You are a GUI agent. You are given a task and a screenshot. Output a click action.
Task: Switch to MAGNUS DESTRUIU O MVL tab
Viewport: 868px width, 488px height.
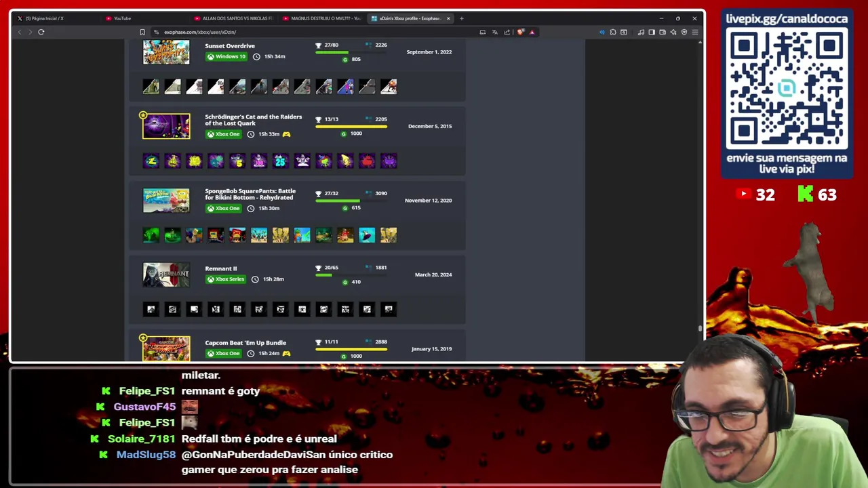coord(321,18)
